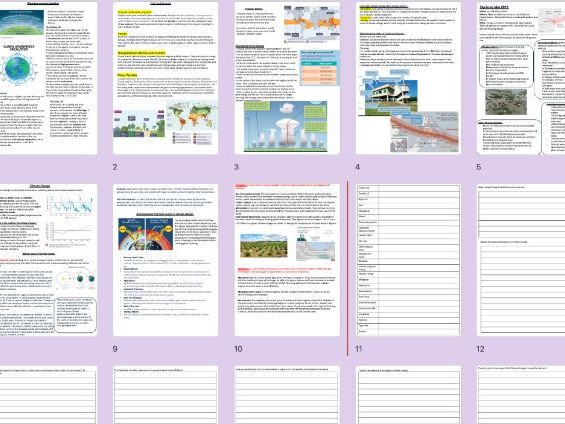This screenshot has height=424, width=565.
Task: Click the page number label "11"
Action: click(359, 349)
